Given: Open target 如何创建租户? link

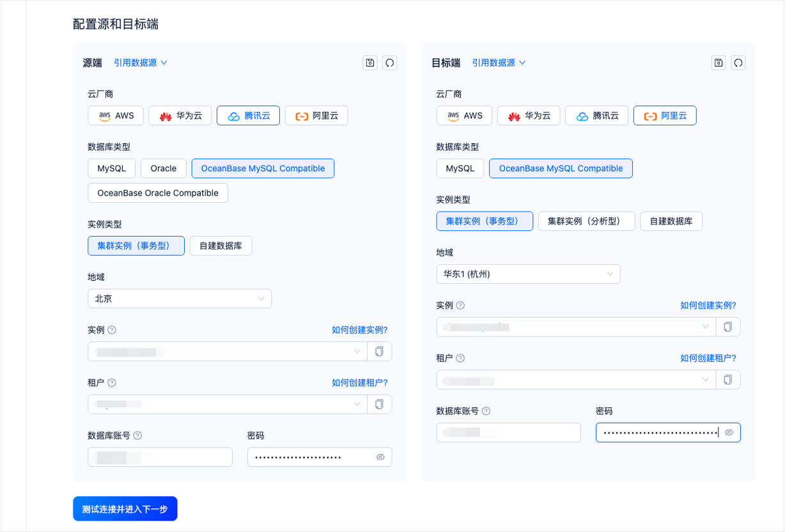Looking at the screenshot, I should pyautogui.click(x=708, y=358).
